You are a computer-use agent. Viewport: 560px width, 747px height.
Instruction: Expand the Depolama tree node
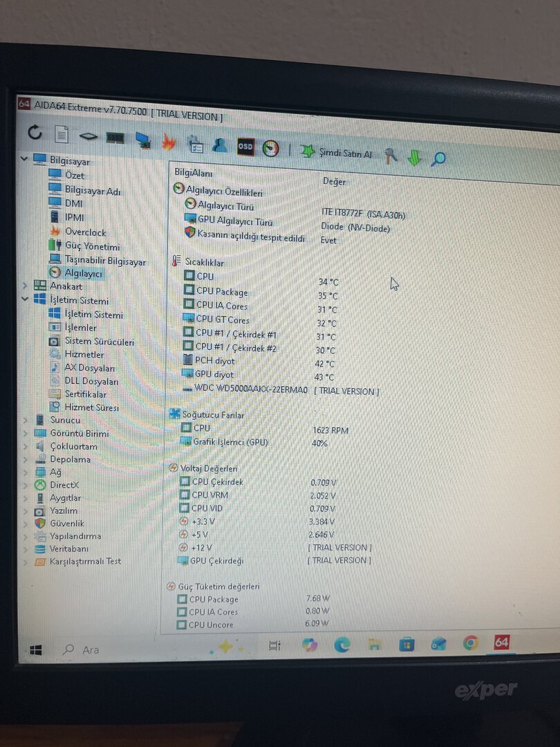pos(26,459)
